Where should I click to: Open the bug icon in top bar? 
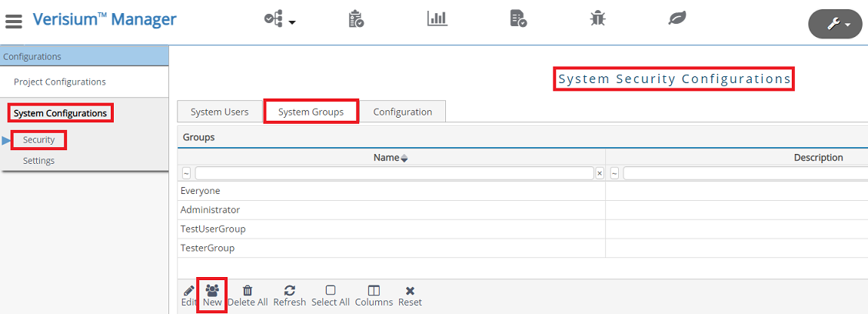point(597,18)
